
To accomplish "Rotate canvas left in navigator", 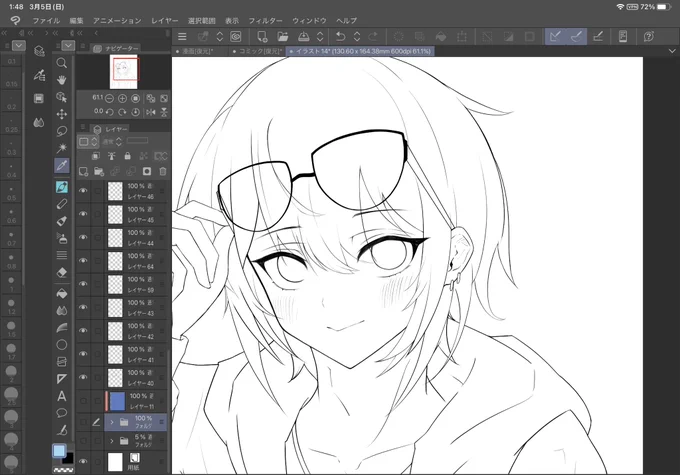I will click(x=110, y=112).
